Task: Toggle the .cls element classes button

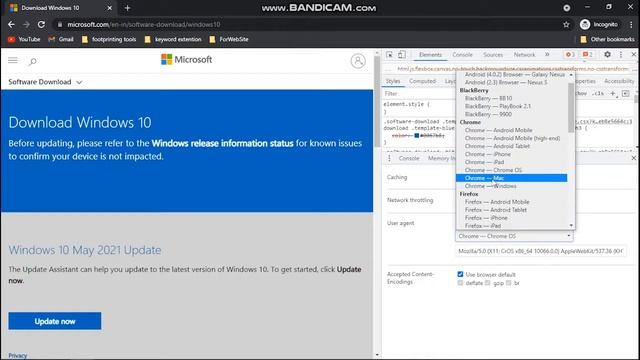Action: pyautogui.click(x=598, y=93)
